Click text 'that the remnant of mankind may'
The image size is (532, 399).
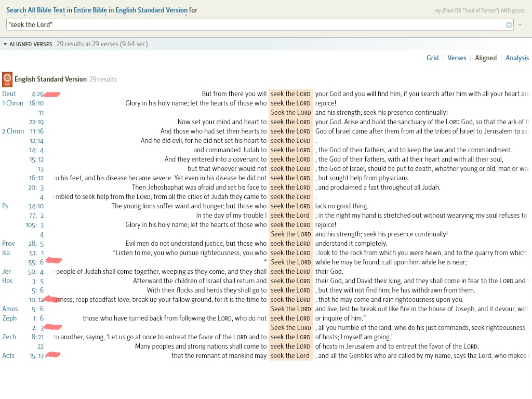coord(219,355)
